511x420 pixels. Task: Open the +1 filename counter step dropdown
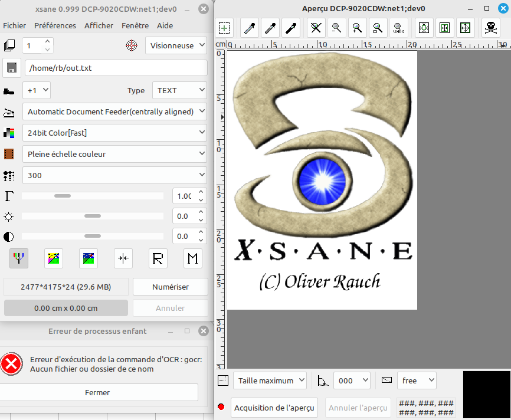[37, 90]
